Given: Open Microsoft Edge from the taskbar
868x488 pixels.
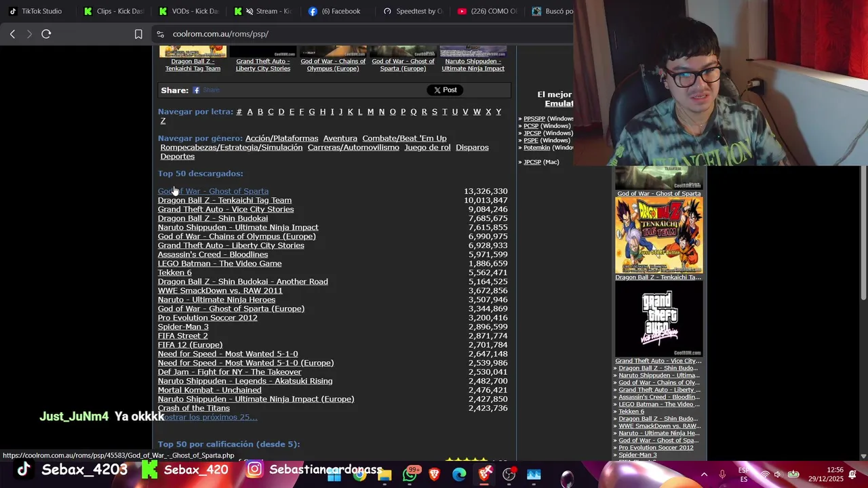Looking at the screenshot, I should coord(459,474).
